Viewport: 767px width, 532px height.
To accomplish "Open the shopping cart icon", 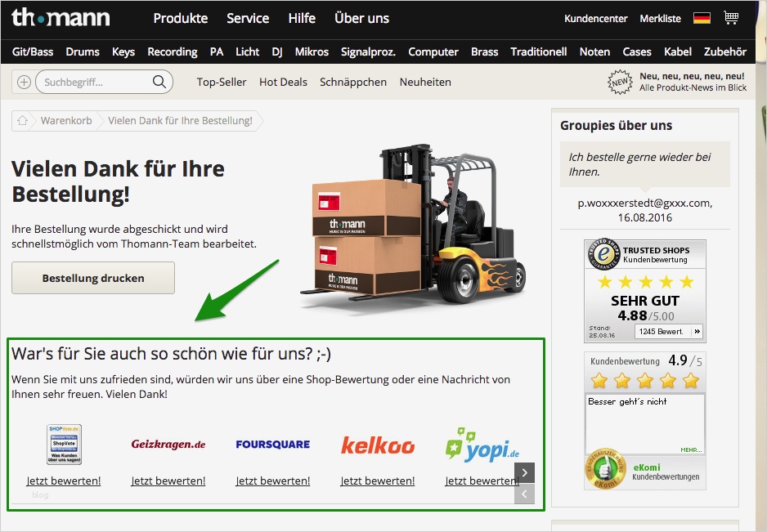I will 731,18.
